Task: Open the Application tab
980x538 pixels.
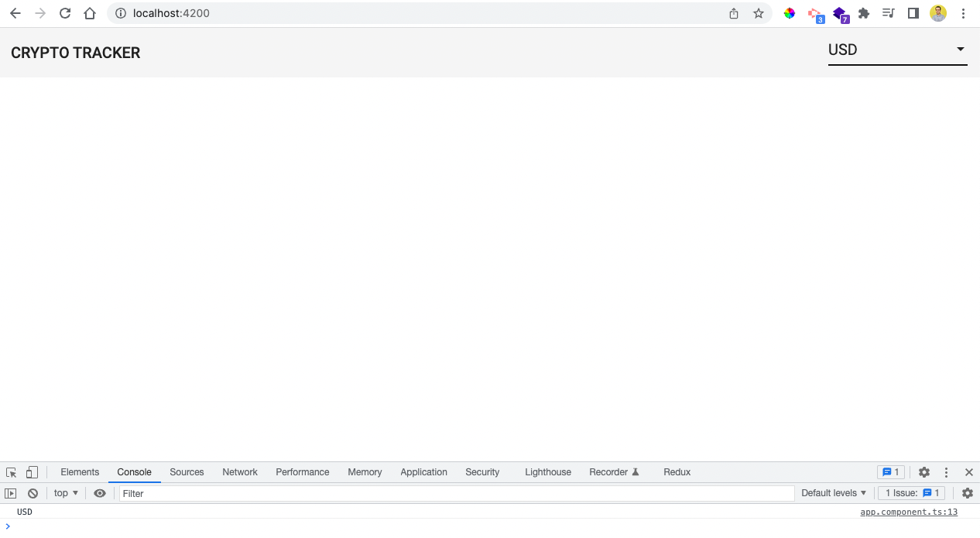Action: [423, 472]
